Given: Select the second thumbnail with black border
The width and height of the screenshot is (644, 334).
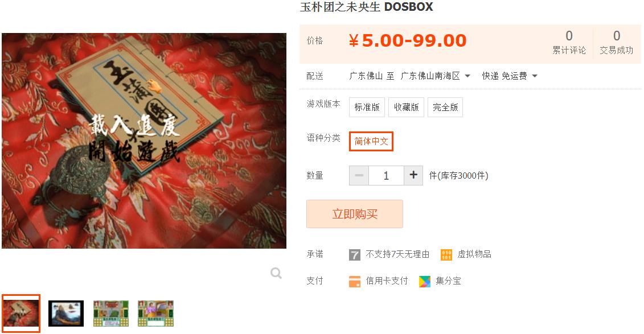Looking at the screenshot, I should (66, 314).
